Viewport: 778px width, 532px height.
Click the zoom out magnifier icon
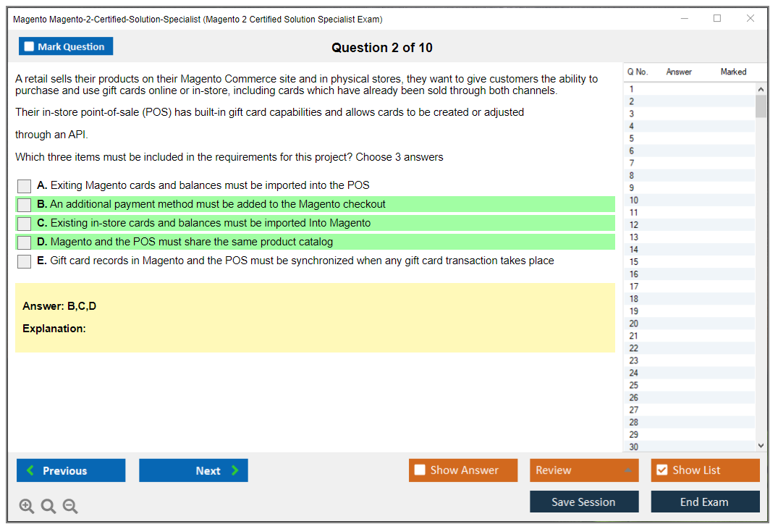70,507
